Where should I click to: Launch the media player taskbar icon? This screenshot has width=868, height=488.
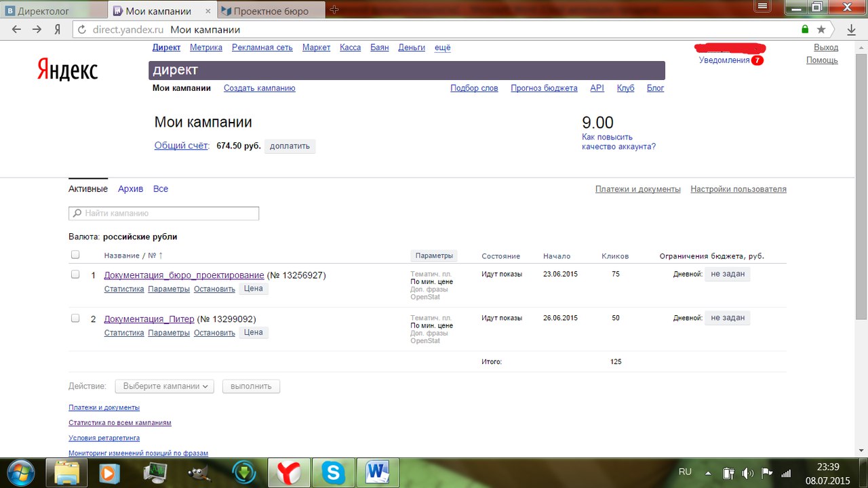109,472
